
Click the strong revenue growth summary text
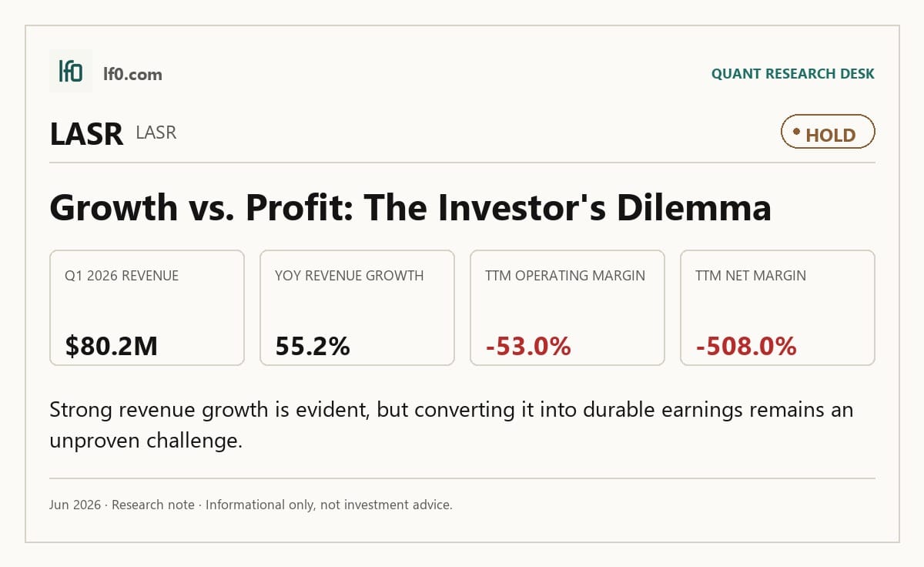451,425
